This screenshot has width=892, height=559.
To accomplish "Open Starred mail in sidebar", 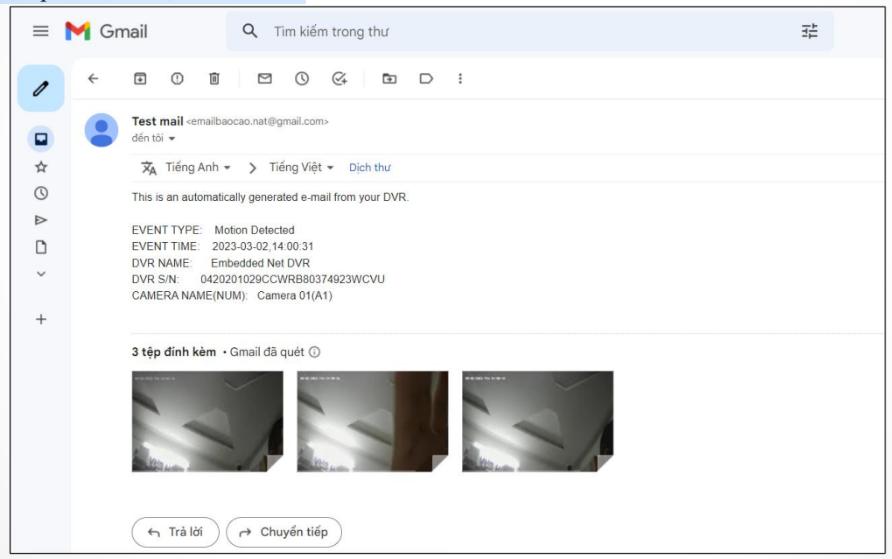I will [41, 167].
